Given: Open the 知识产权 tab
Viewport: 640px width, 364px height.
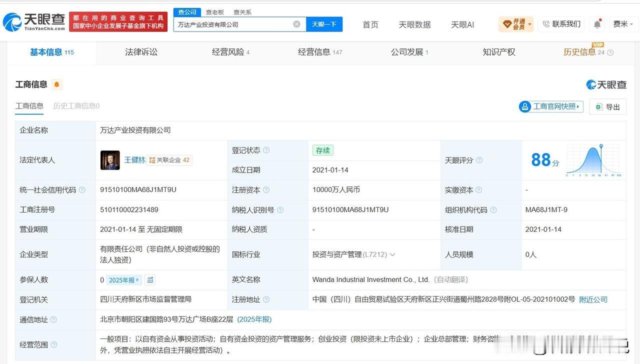Looking at the screenshot, I should pos(499,52).
